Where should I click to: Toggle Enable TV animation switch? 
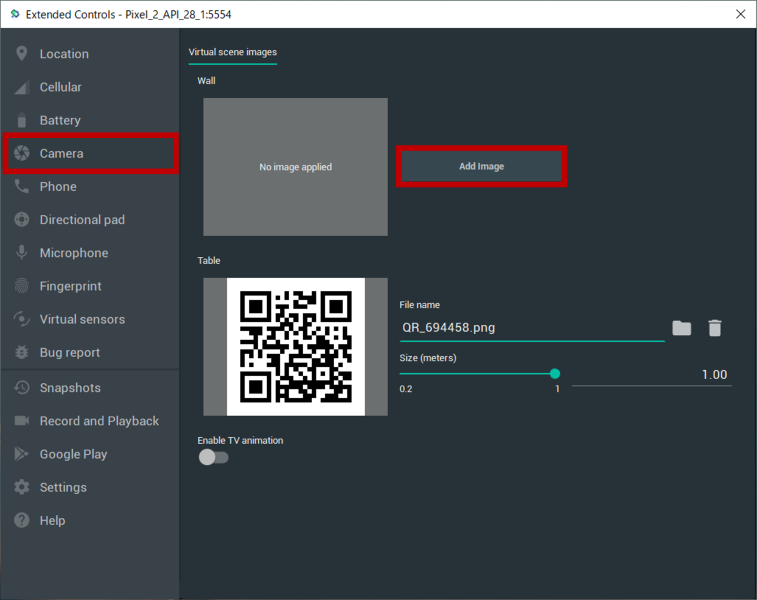pos(213,457)
